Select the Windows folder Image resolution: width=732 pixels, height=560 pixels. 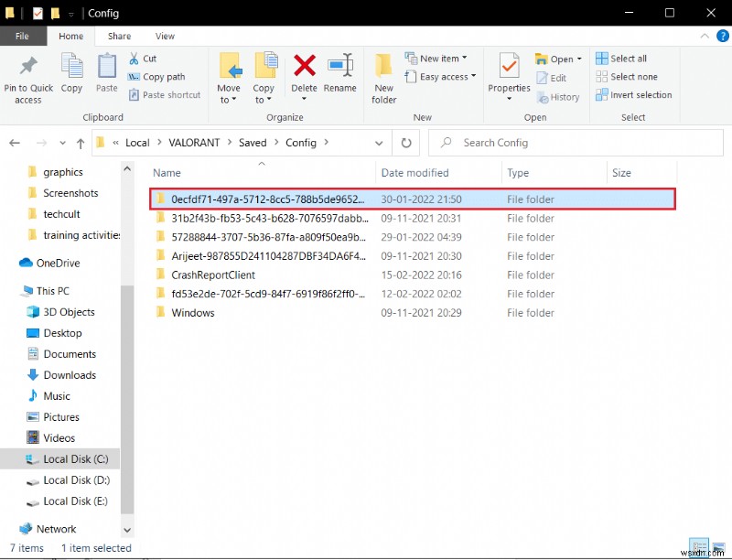click(413, 313)
